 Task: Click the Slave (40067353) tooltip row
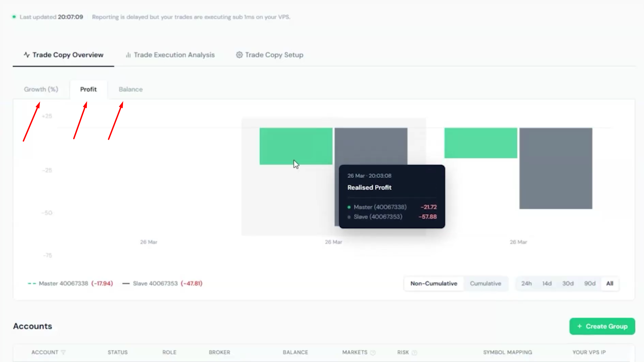[x=392, y=217]
